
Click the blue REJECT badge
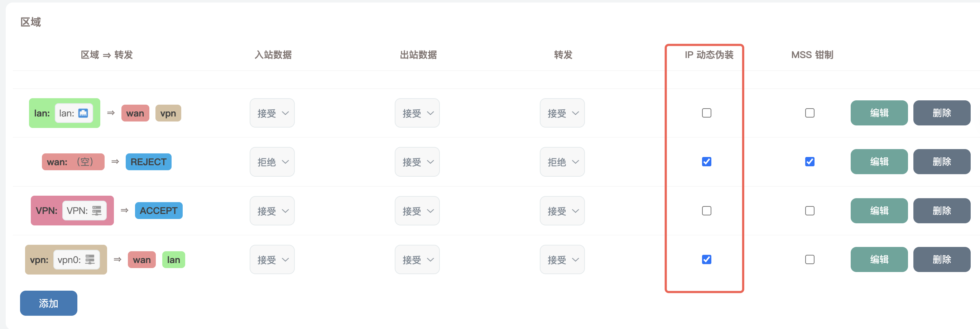(x=148, y=162)
